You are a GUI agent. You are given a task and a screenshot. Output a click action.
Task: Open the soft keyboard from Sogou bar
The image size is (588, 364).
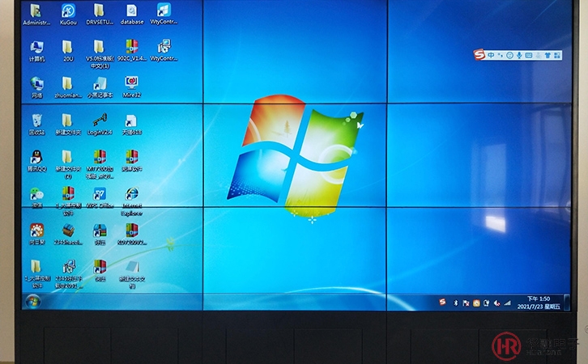[528, 56]
